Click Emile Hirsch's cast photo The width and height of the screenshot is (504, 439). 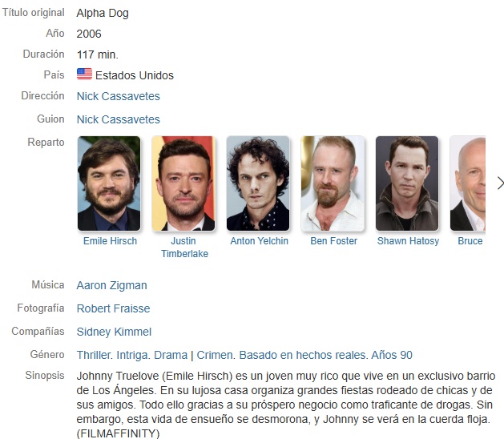tap(109, 183)
